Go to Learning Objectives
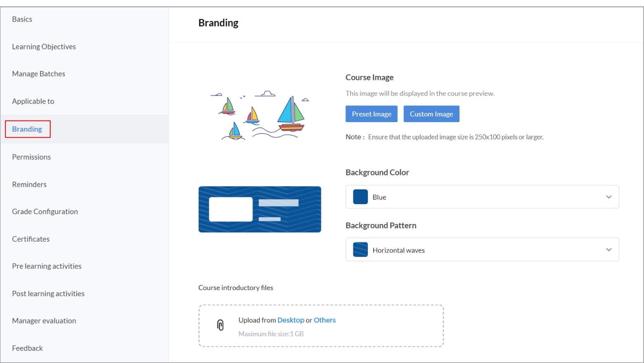 44,47
